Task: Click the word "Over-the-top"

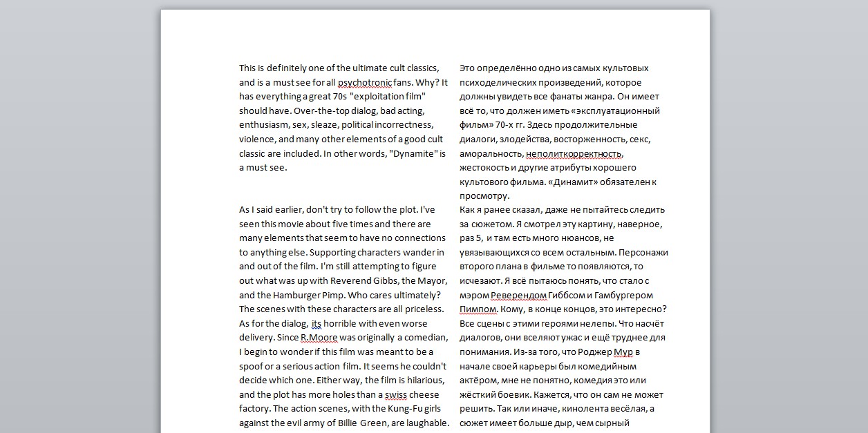Action: [323, 110]
